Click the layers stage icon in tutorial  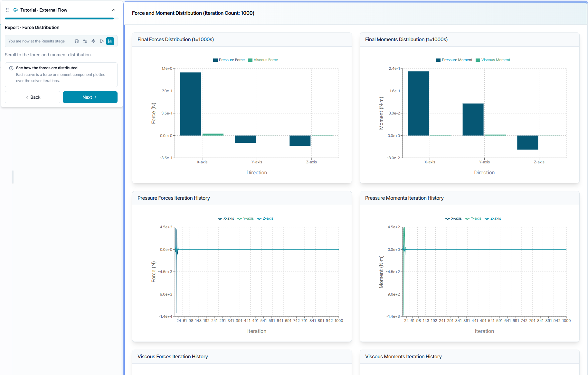[77, 41]
